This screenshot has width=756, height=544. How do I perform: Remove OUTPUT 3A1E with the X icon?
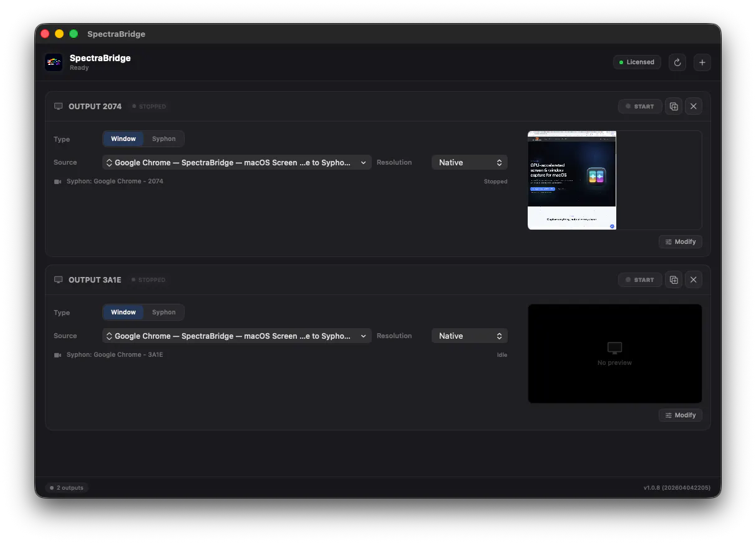click(694, 280)
